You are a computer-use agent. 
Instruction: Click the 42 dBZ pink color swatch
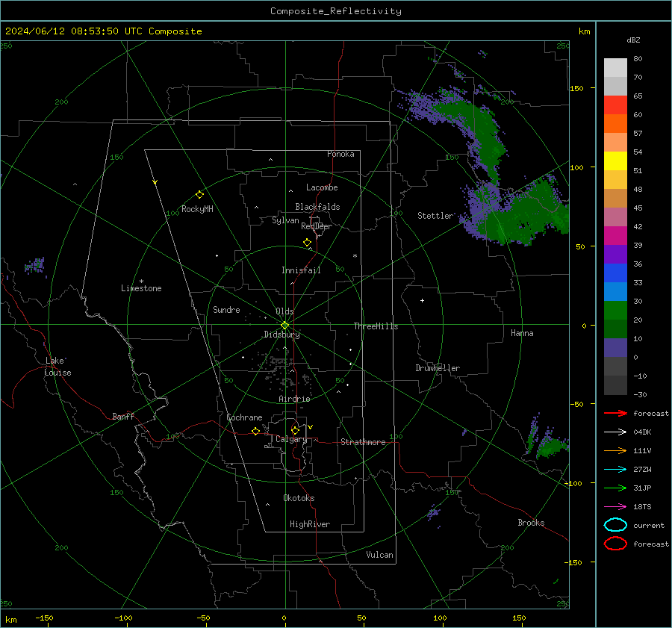click(615, 217)
